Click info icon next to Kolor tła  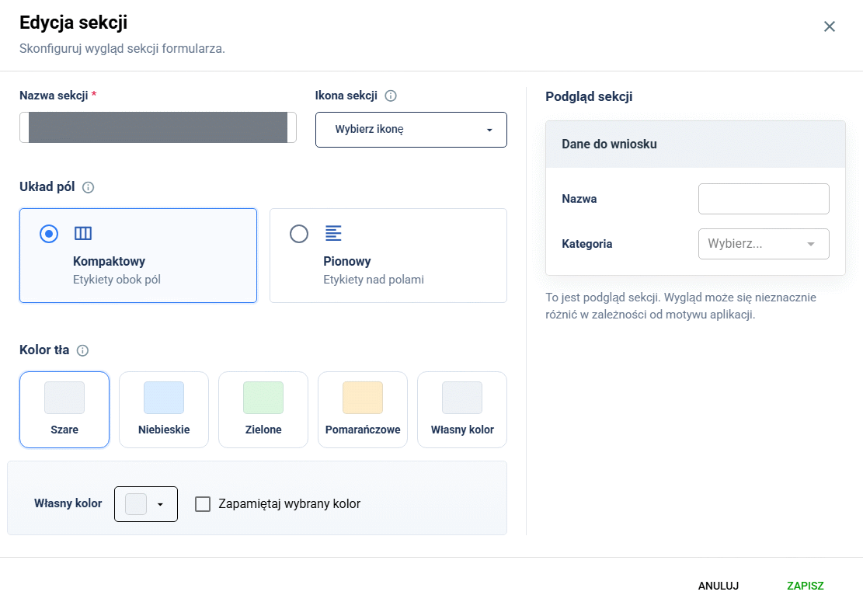82,350
